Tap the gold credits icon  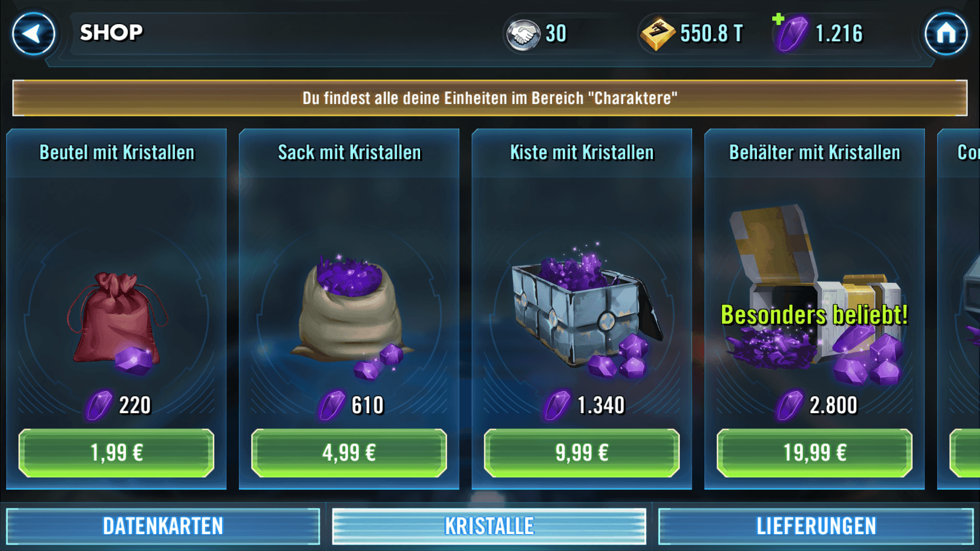click(657, 34)
